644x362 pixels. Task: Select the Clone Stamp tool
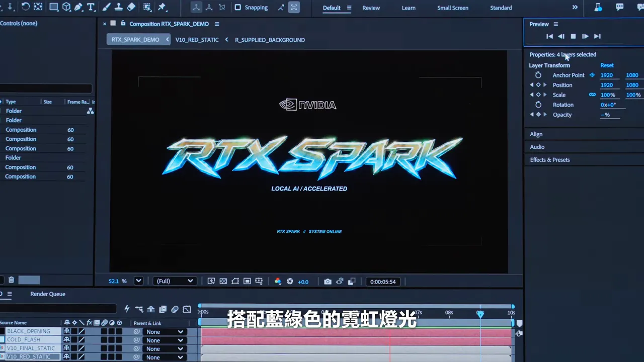118,7
